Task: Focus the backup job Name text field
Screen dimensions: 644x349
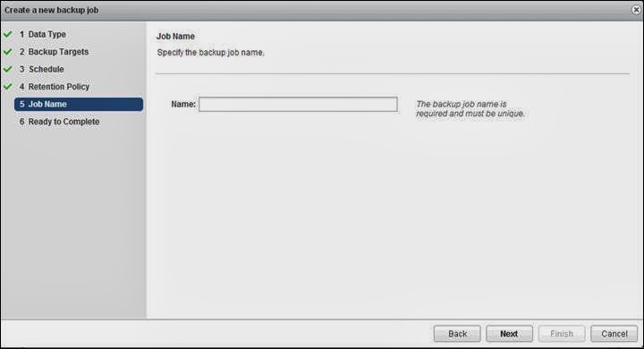Action: [298, 105]
